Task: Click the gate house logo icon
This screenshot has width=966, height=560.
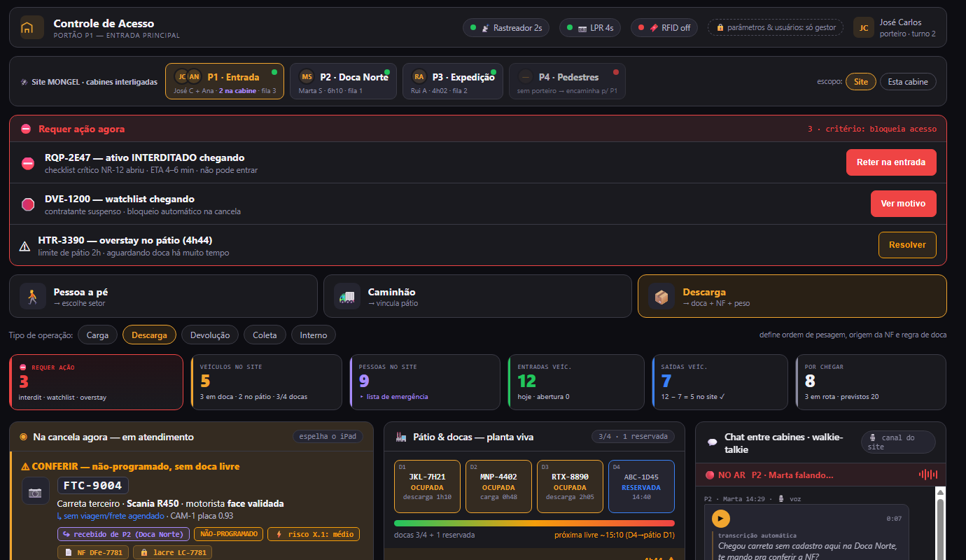Action: 31,28
